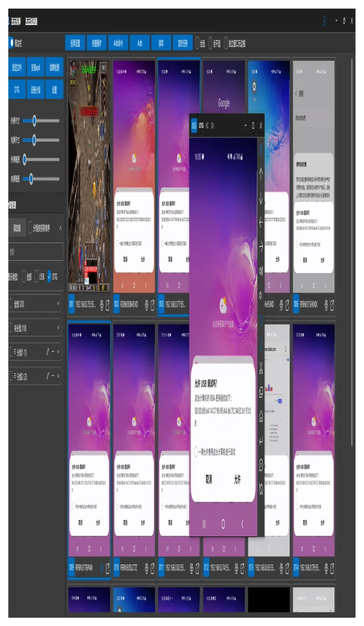The height and width of the screenshot is (626, 364).
Task: Click scissors screenshot icon in 003 window
Action: (261, 368)
